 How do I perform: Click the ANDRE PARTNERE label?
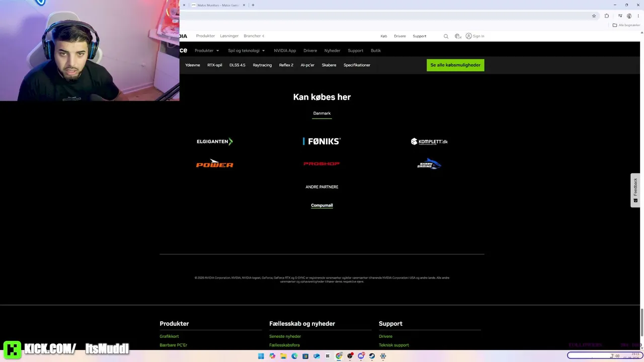click(x=322, y=187)
